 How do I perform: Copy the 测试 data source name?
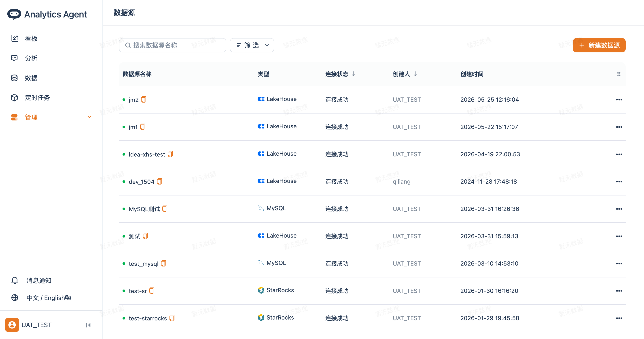(145, 236)
